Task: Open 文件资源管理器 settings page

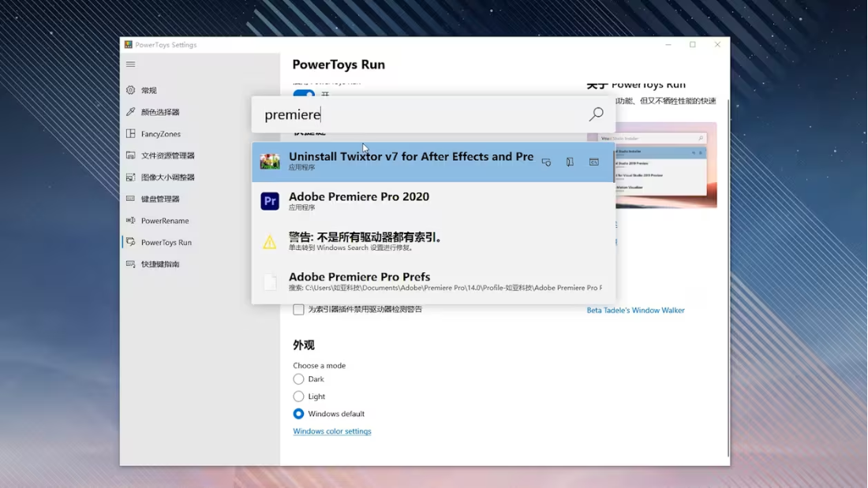Action: click(x=167, y=155)
